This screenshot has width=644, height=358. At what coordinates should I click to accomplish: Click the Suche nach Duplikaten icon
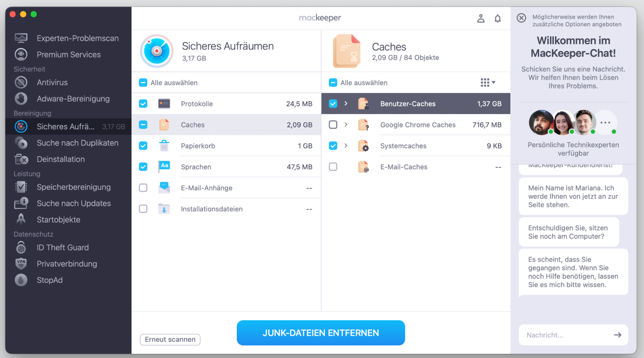(x=21, y=143)
